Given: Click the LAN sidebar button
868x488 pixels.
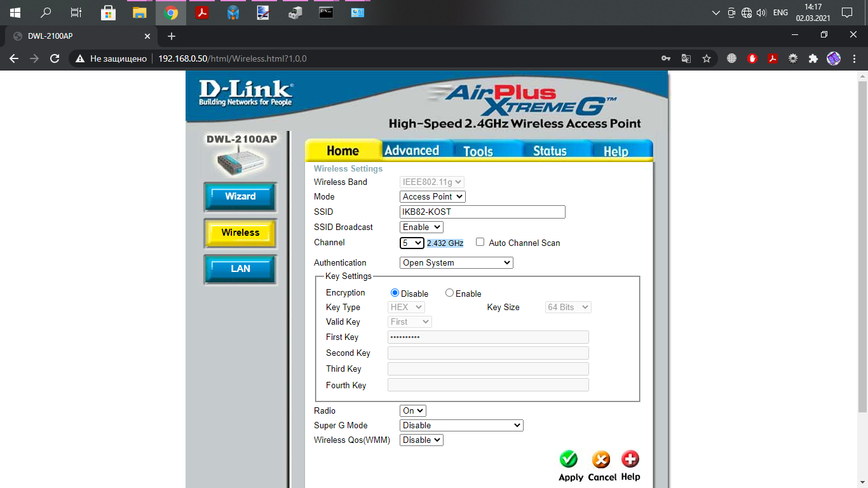Looking at the screenshot, I should pyautogui.click(x=240, y=269).
